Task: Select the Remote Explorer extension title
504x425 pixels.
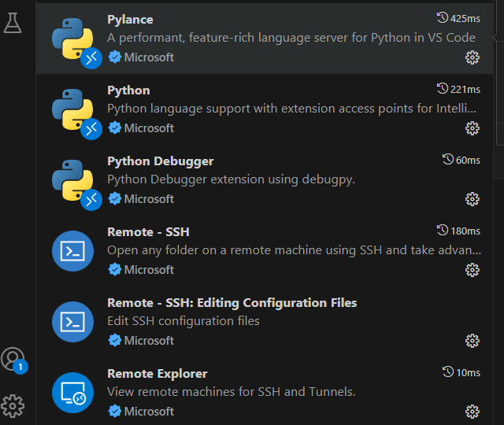Action: (157, 374)
